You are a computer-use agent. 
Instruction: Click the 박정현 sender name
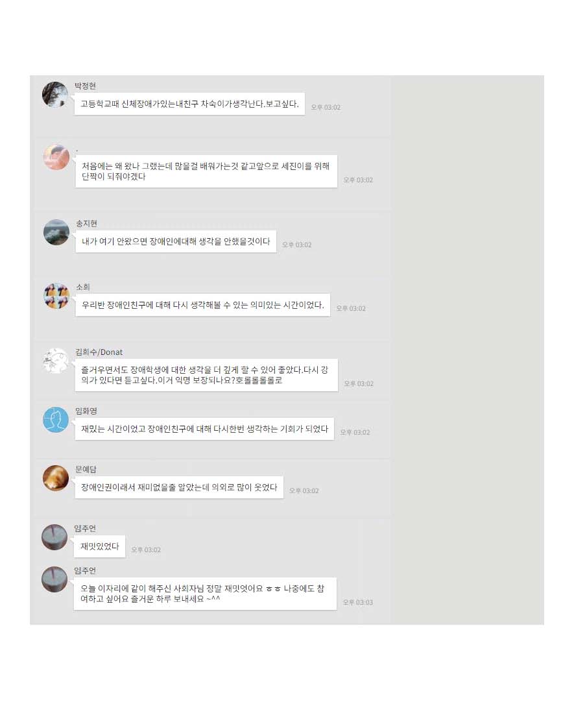86,86
